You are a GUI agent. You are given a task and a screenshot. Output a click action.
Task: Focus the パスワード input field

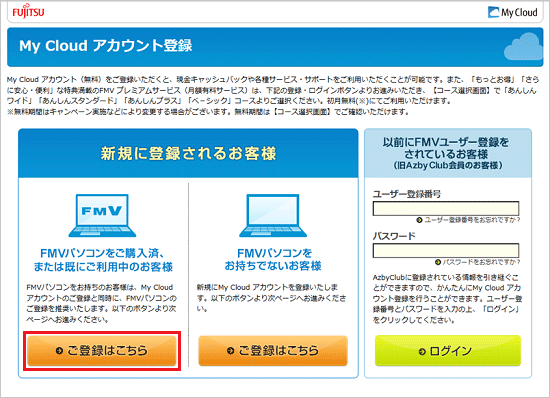(x=445, y=250)
